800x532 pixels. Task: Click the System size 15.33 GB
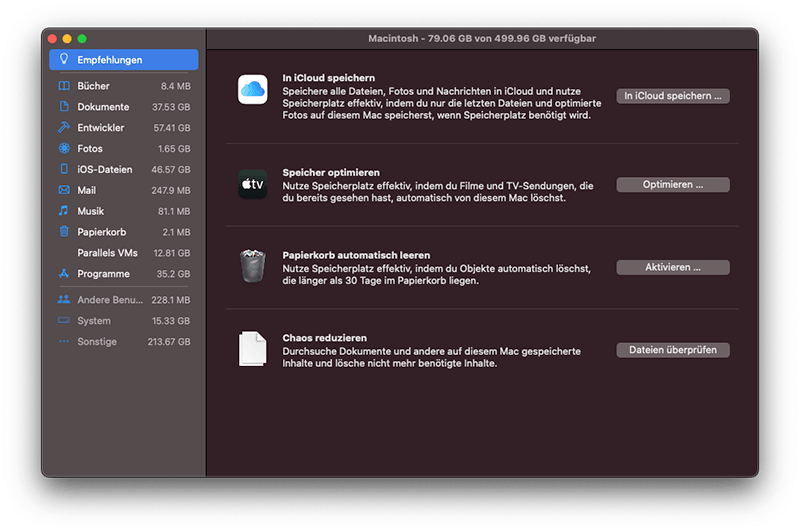click(171, 321)
